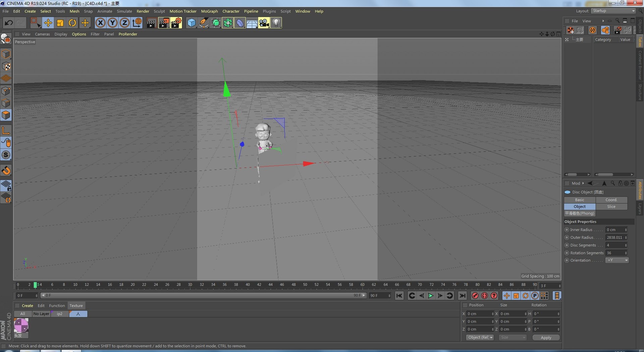Select the 头发 material thumbnail
This screenshot has height=352, width=644.
click(21, 325)
